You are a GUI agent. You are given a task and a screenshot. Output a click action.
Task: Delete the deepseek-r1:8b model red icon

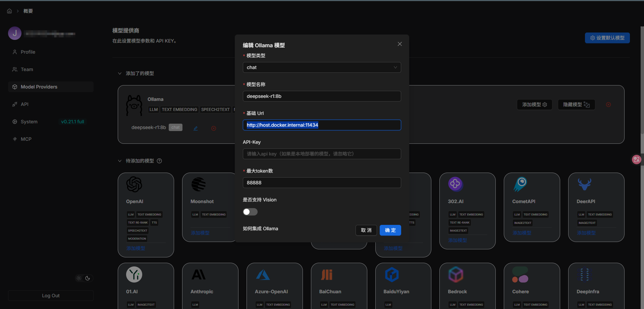pyautogui.click(x=214, y=128)
